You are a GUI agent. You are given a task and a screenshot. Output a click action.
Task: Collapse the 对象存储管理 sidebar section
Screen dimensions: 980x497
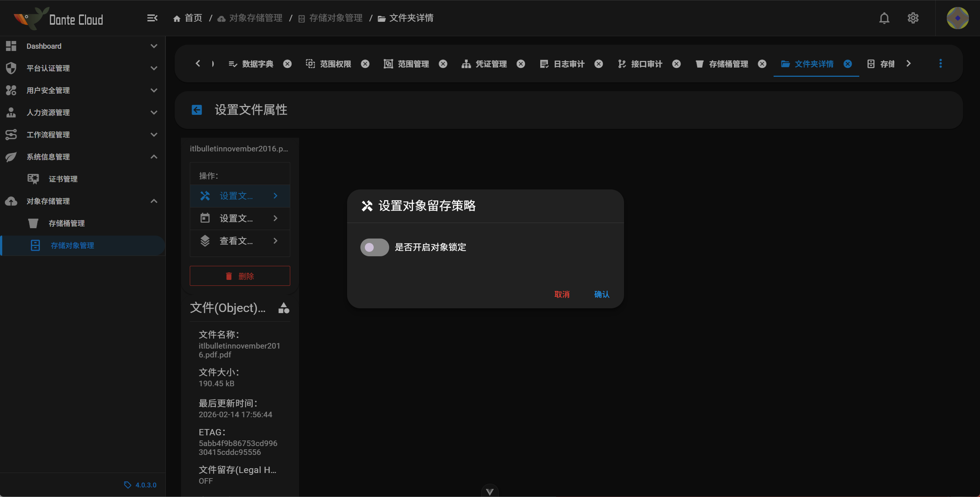[x=154, y=201]
